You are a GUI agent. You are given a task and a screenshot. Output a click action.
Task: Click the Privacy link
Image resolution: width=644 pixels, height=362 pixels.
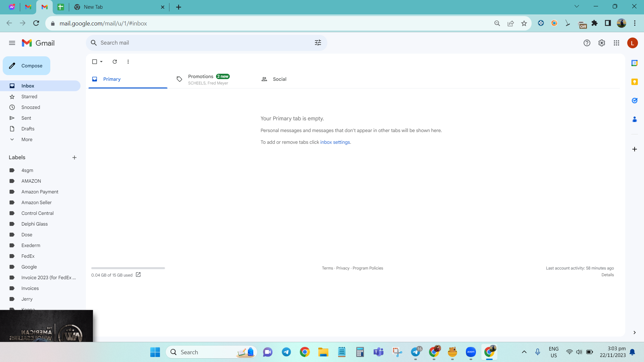coord(343,268)
